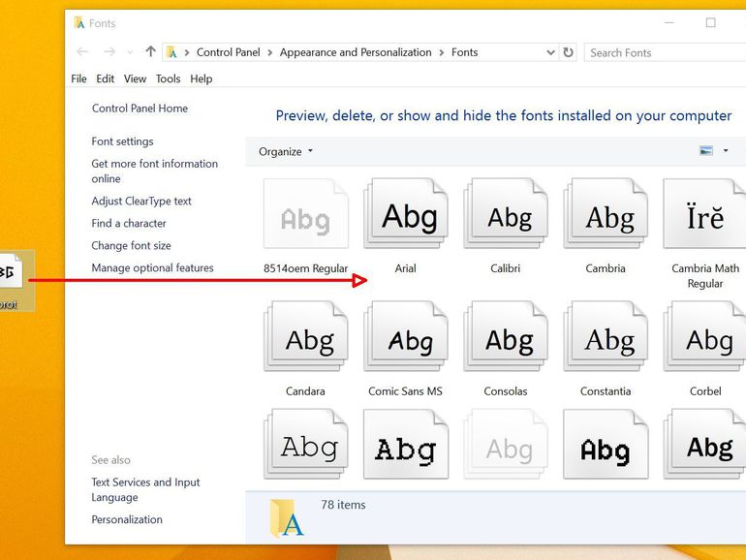Screen dimensions: 746x560
Task: Select the bold pixelated Abg font thumbnail
Action: (x=606, y=445)
